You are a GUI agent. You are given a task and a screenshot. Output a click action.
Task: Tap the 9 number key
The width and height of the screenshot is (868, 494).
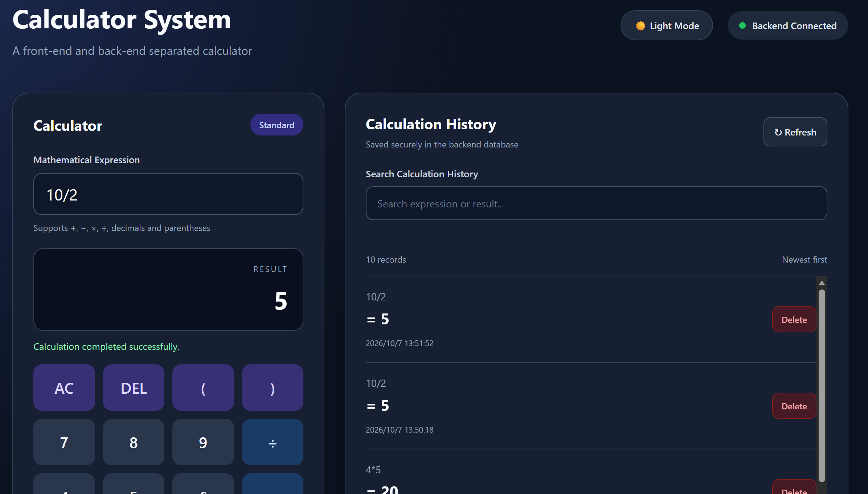tap(203, 442)
